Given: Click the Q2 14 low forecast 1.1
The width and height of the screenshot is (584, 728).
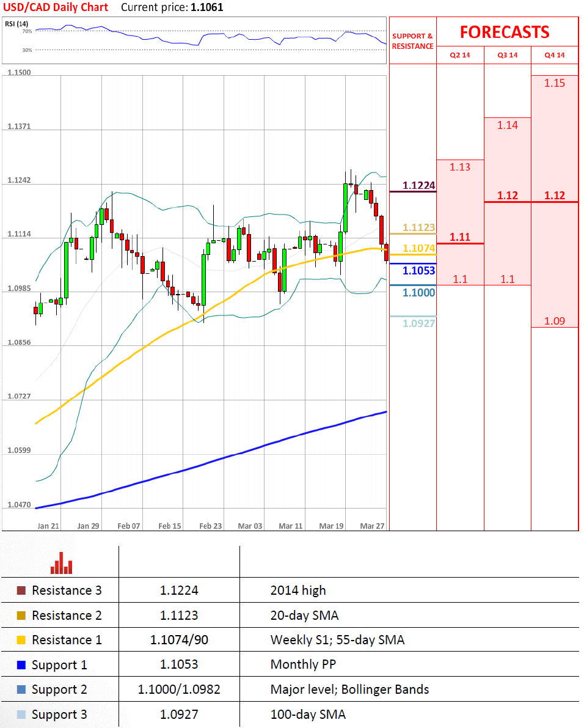Looking at the screenshot, I should tap(460, 279).
